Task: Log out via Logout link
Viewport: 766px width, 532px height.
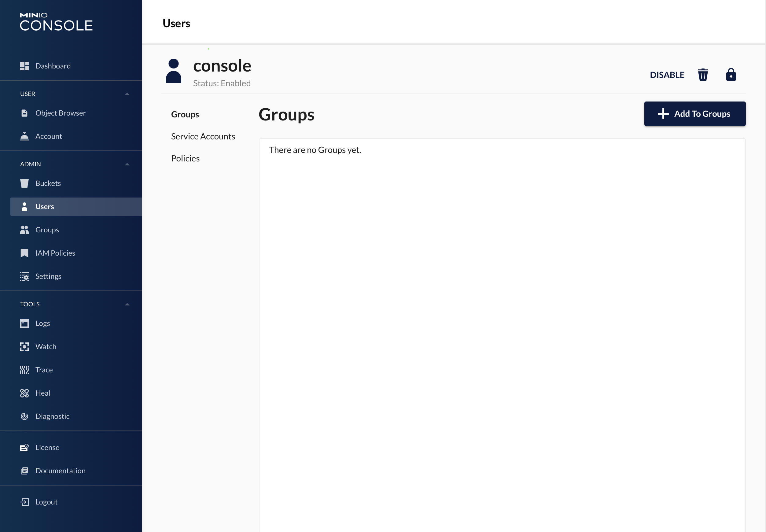Action: [x=46, y=502]
